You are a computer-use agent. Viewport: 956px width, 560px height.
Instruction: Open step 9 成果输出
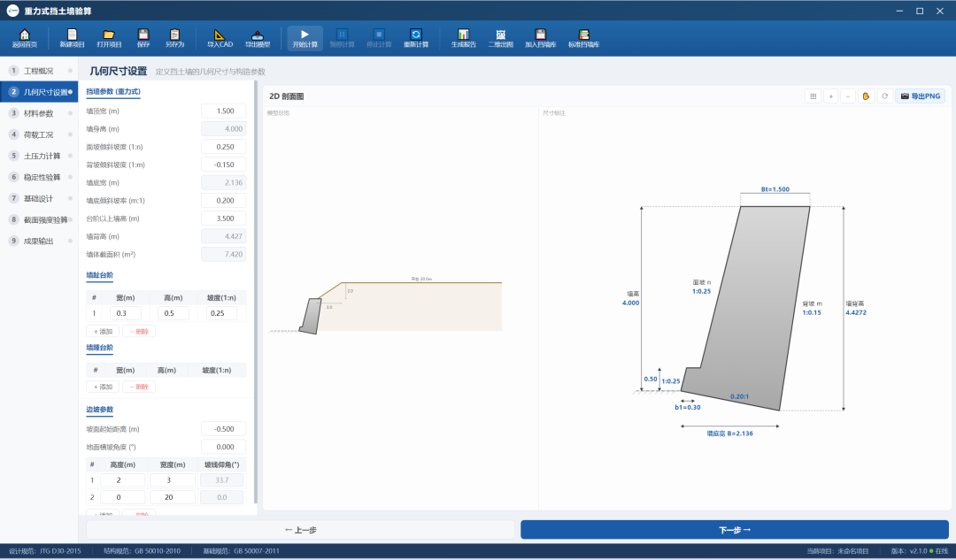point(39,242)
